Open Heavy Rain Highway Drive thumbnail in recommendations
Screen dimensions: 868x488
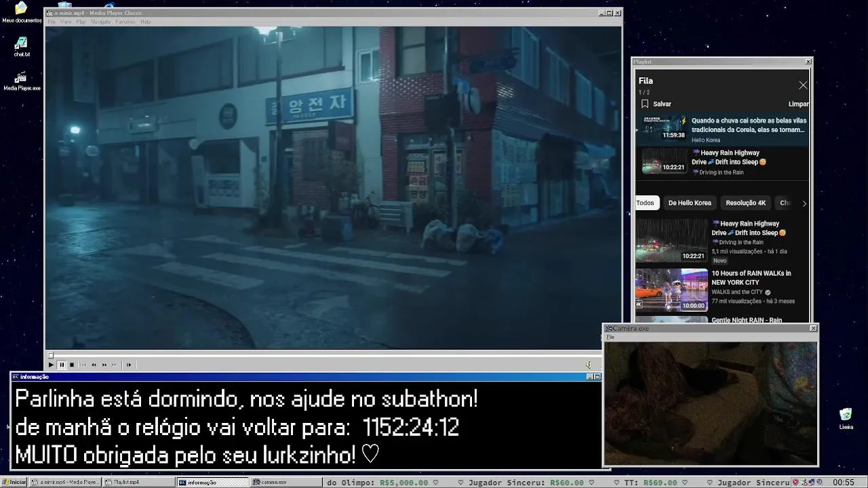coord(671,240)
